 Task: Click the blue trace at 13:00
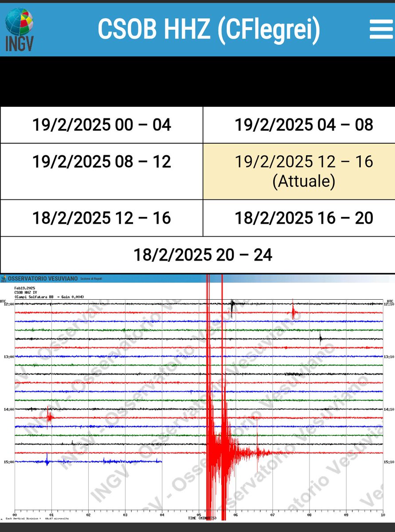click(133, 356)
